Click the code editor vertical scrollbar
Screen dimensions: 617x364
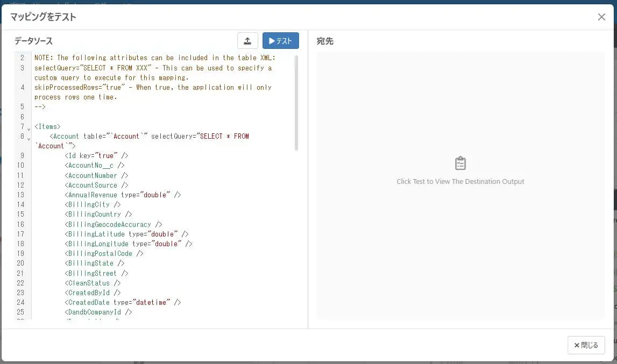[296, 102]
